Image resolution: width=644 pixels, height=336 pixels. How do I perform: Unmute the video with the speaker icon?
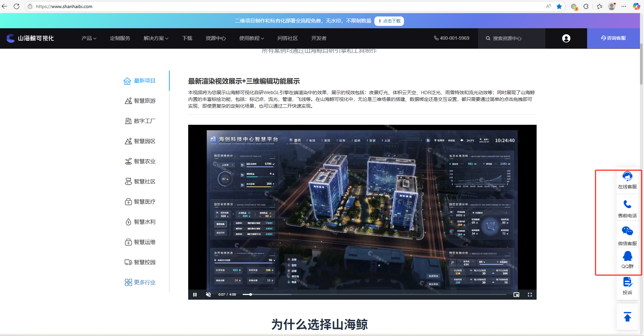pos(208,295)
